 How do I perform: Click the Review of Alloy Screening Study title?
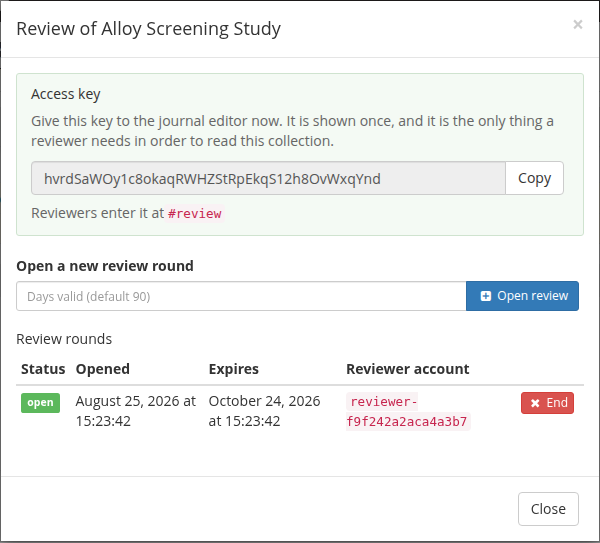pos(148,29)
